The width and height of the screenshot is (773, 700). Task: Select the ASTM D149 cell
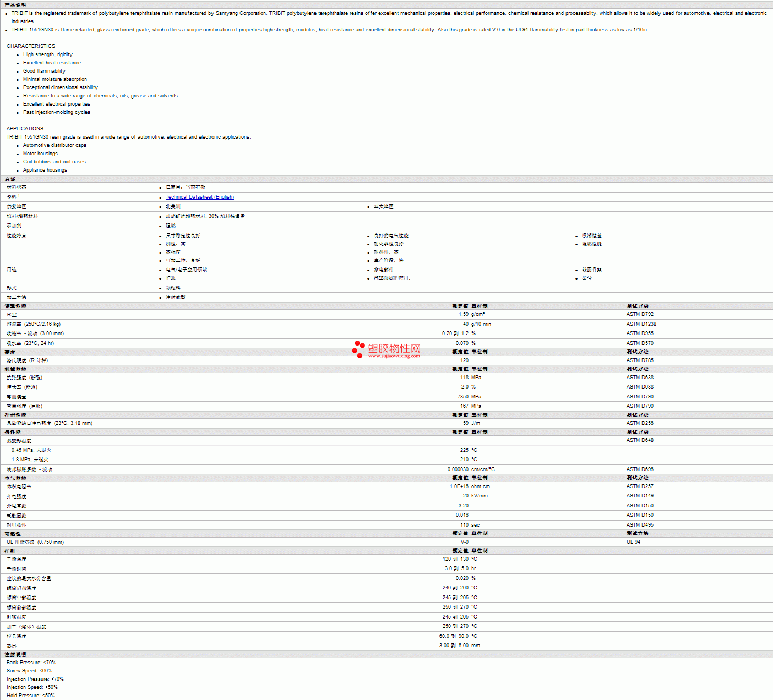640,496
